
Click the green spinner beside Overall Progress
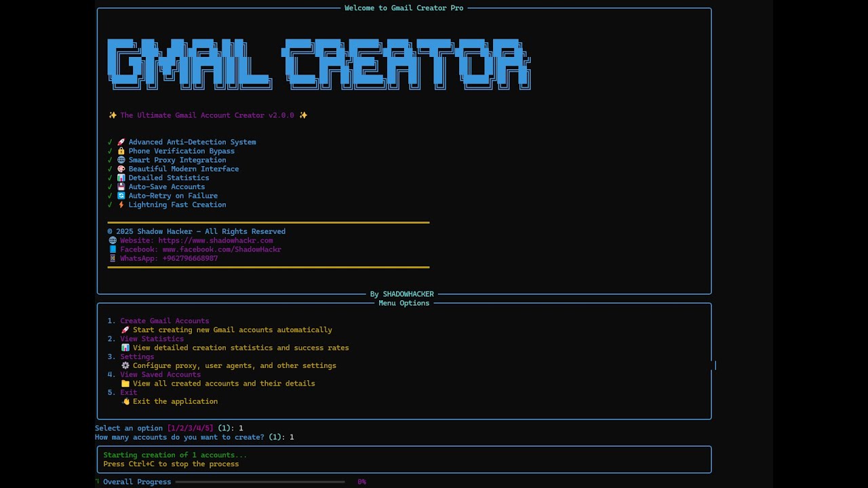97,482
